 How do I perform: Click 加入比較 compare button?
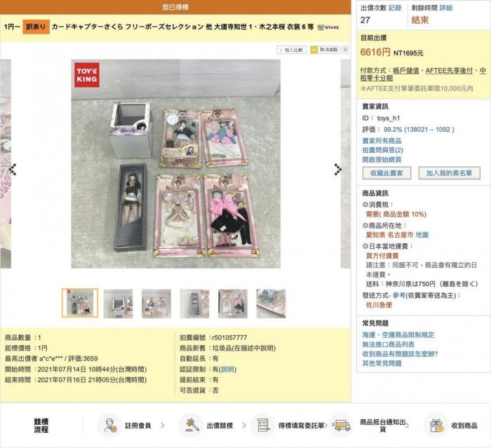(292, 50)
